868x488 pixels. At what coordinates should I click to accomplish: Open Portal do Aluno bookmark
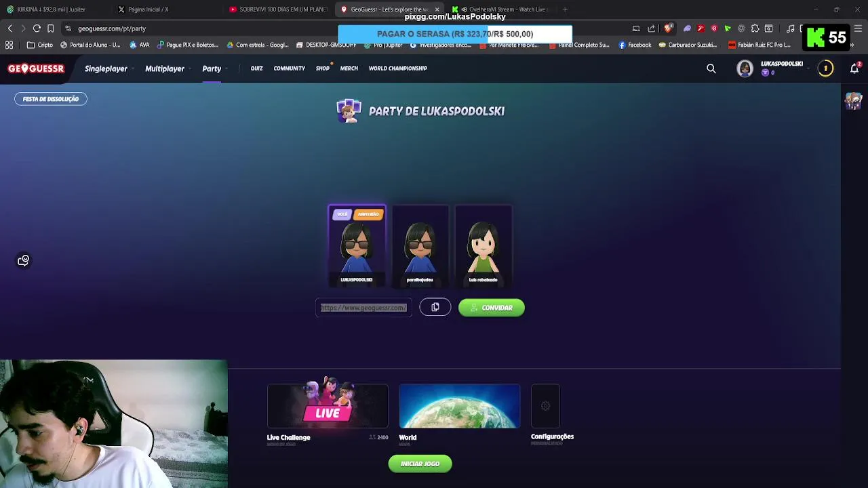click(x=90, y=45)
